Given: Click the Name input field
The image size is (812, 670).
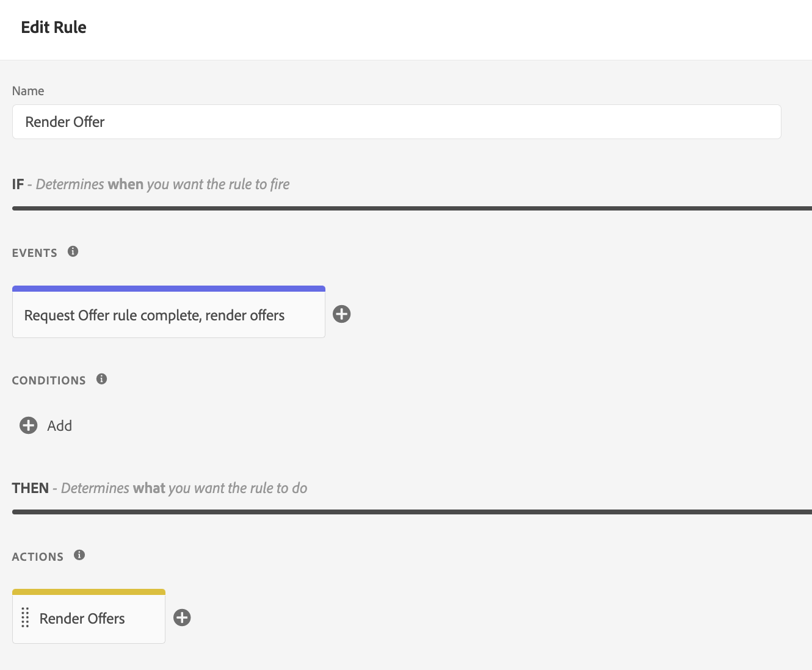Looking at the screenshot, I should pos(396,122).
